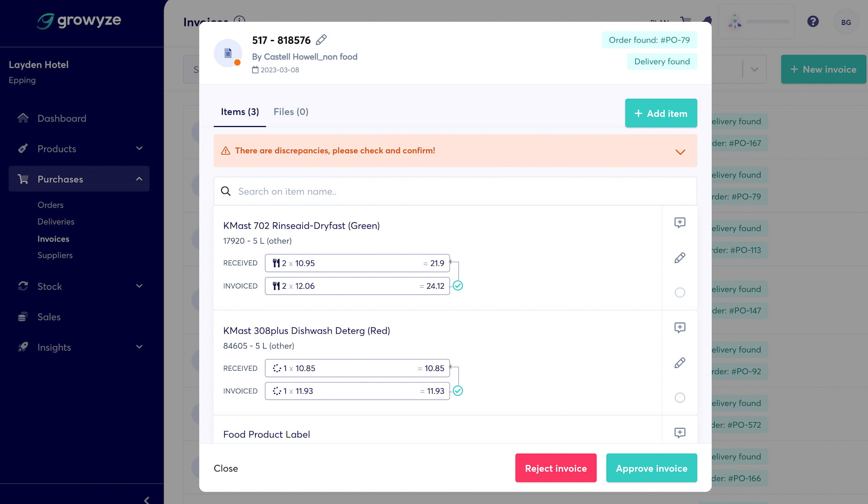Open the help question mark icon
Viewport: 868px width, 504px height.
[812, 22]
